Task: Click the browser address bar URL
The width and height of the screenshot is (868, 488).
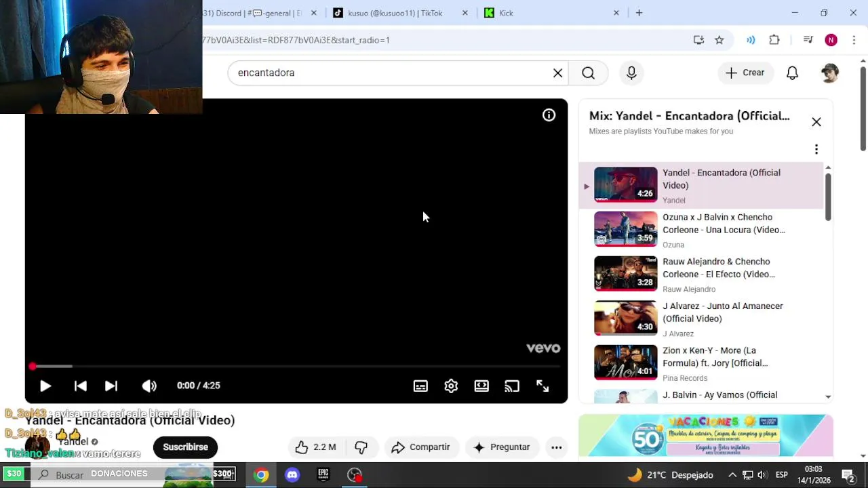Action: coord(296,40)
